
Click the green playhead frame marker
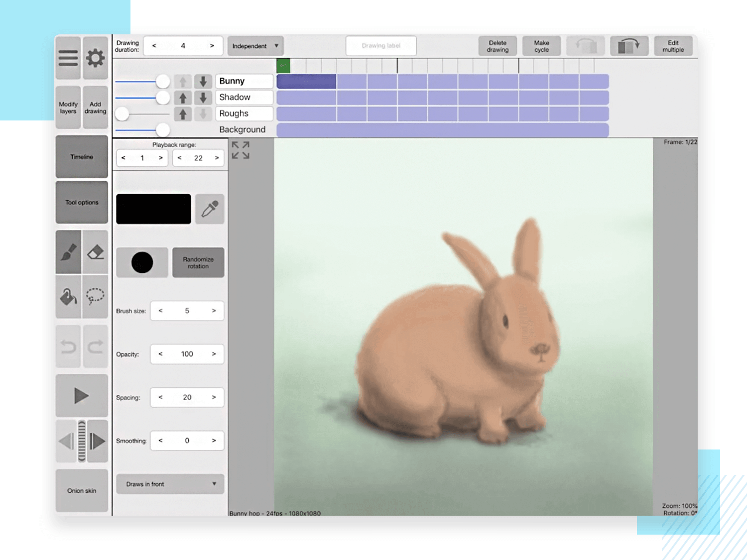point(283,66)
